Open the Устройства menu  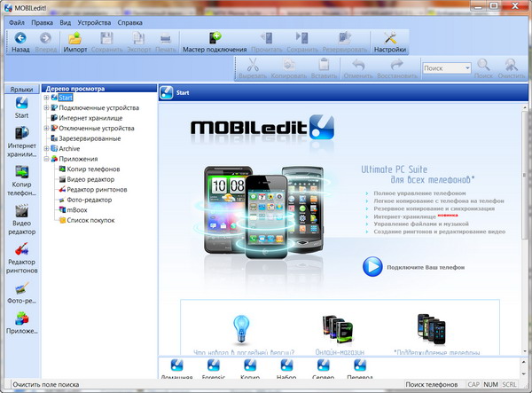(94, 23)
